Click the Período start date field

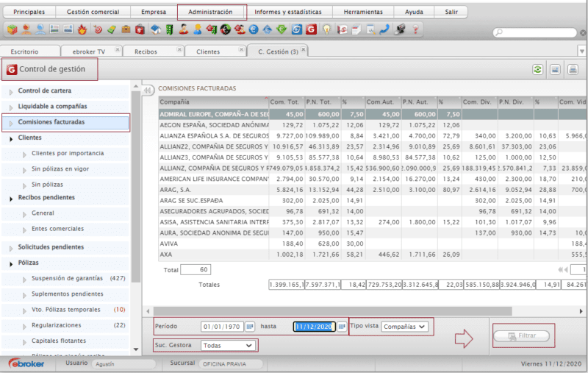[x=223, y=327]
